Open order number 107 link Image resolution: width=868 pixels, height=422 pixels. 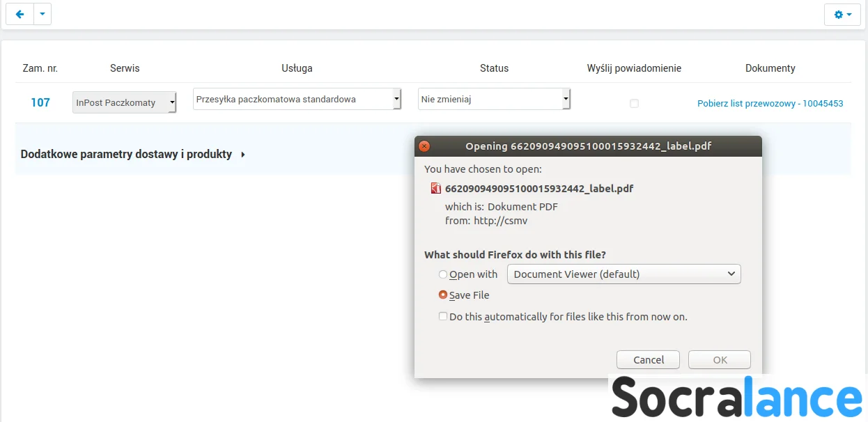(x=40, y=102)
